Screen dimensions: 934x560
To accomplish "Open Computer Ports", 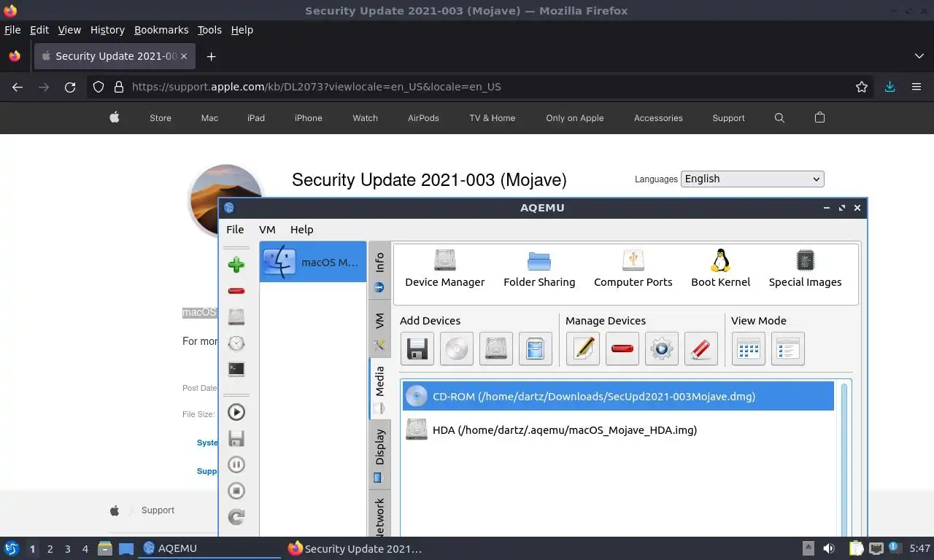I will [633, 268].
